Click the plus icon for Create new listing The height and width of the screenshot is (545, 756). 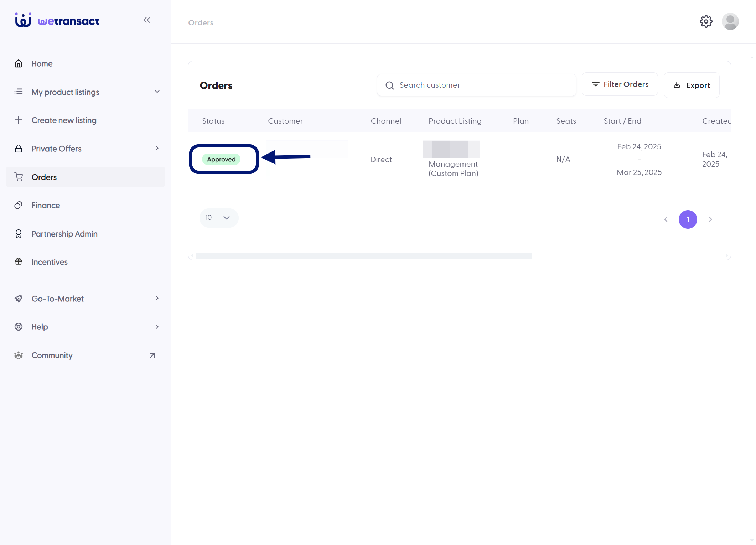[x=19, y=120]
